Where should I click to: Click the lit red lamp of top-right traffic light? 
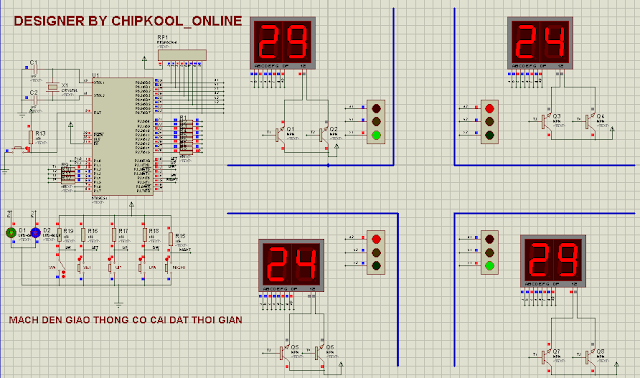coord(489,109)
